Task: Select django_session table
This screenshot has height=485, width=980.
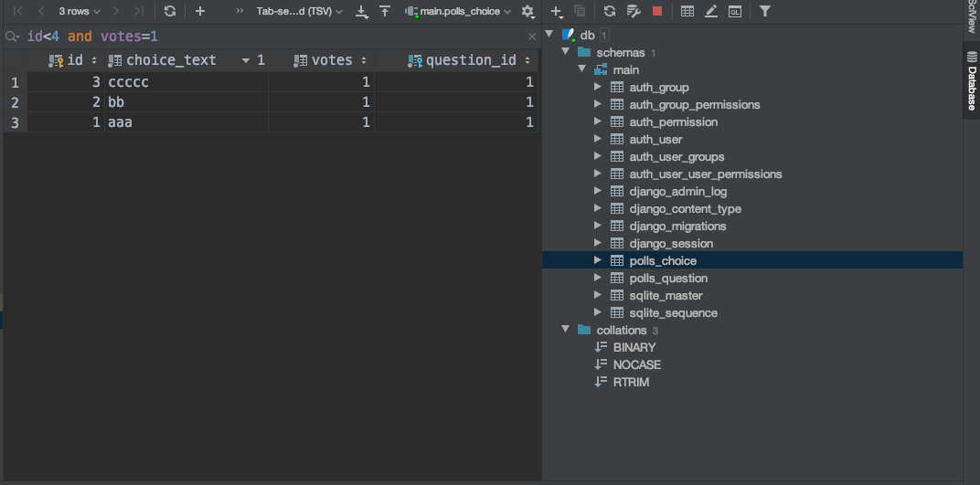Action: coord(671,244)
